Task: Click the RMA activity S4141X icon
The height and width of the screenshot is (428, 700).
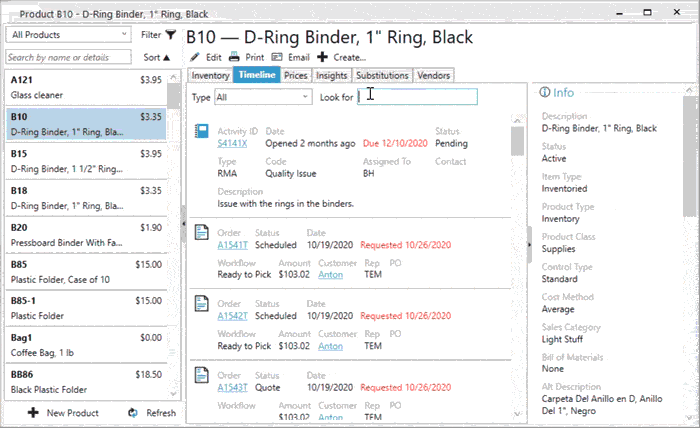Action: pyautogui.click(x=201, y=131)
